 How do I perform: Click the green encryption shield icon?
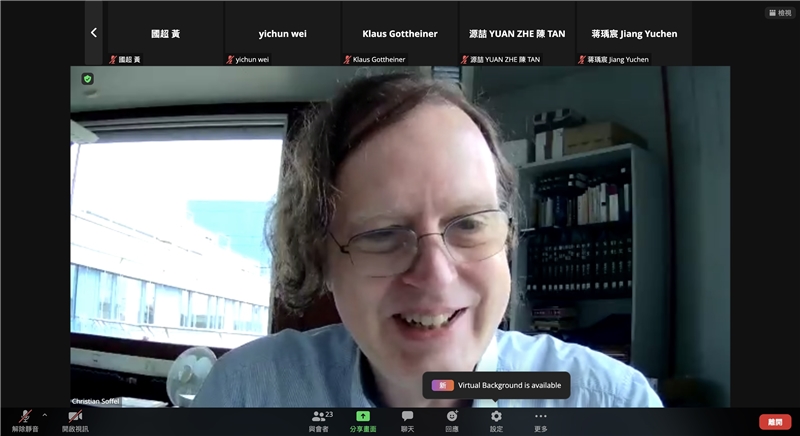[x=88, y=79]
